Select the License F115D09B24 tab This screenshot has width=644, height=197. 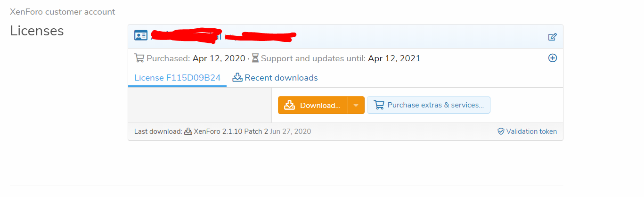[x=177, y=78]
